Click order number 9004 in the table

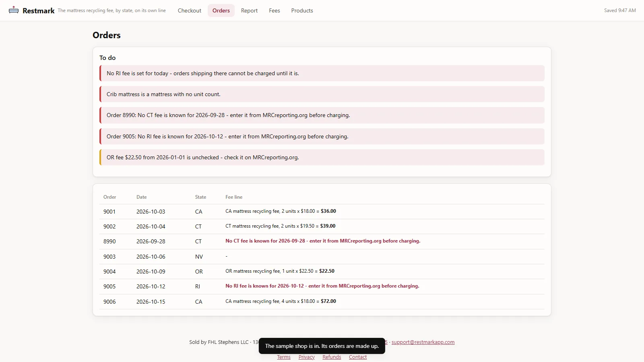point(109,271)
